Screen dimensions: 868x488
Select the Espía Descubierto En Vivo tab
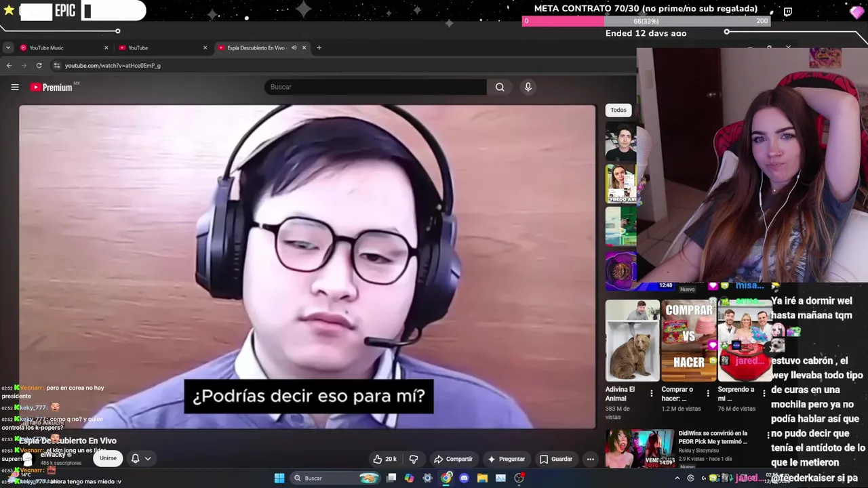261,47
